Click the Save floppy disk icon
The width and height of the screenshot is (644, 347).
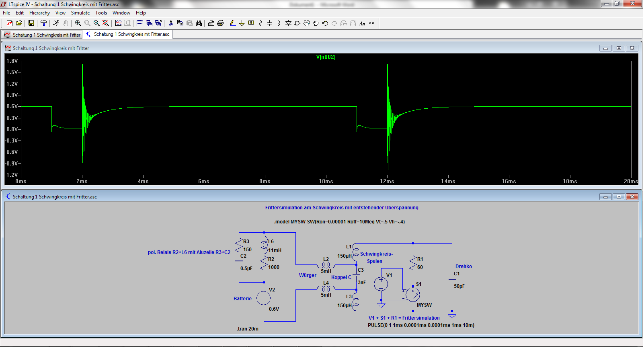(31, 23)
